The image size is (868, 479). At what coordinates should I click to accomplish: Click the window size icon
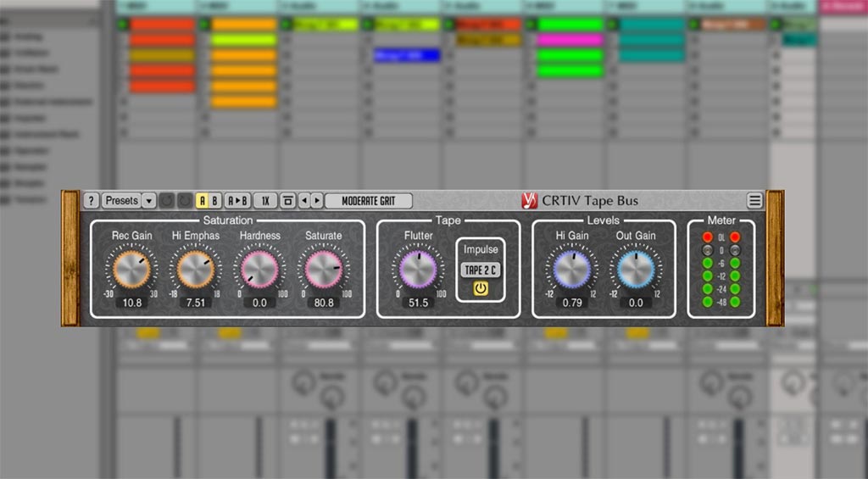coord(287,200)
